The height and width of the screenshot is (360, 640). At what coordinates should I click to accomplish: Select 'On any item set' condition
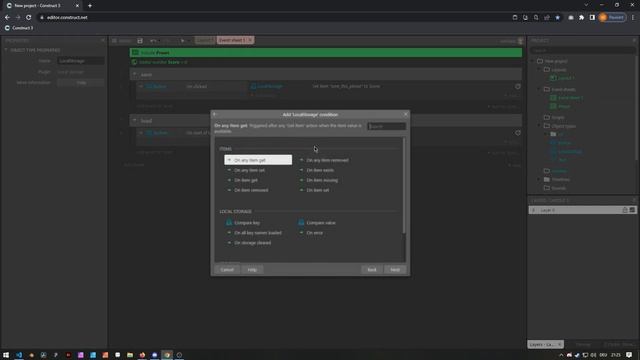[246, 170]
